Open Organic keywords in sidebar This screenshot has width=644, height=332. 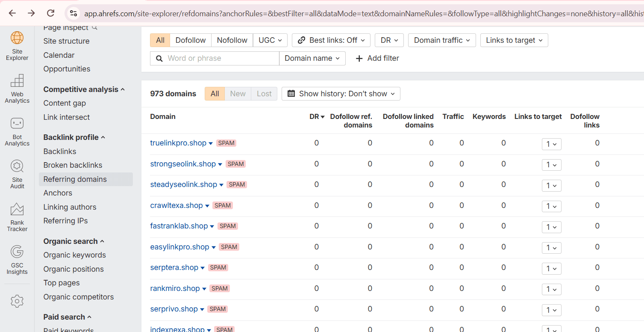click(75, 255)
